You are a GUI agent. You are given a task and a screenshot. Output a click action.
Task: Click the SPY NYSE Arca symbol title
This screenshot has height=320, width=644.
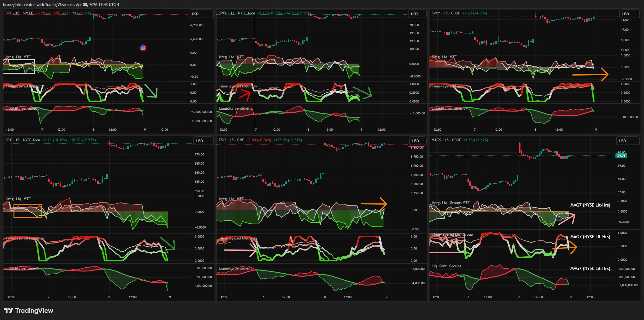tap(23, 140)
